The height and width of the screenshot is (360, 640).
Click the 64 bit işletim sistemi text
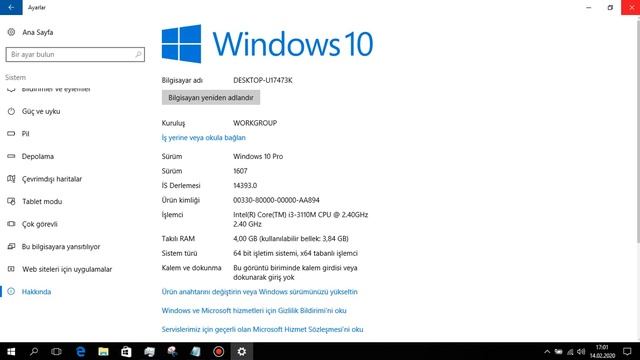(295, 253)
